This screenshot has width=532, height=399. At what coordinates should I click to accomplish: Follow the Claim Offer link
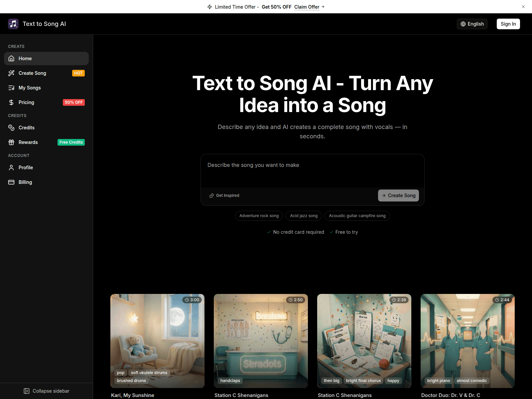[307, 7]
